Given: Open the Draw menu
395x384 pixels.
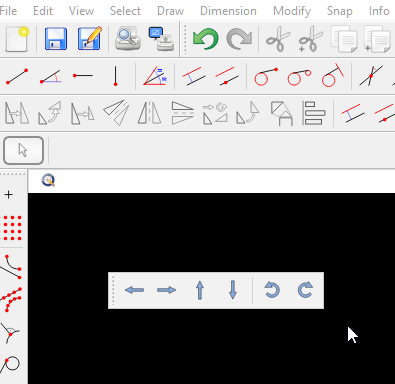Looking at the screenshot, I should tap(170, 11).
